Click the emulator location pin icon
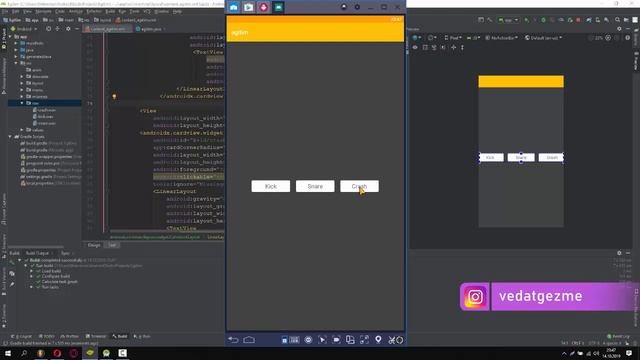640x360 pixels. pos(378,340)
